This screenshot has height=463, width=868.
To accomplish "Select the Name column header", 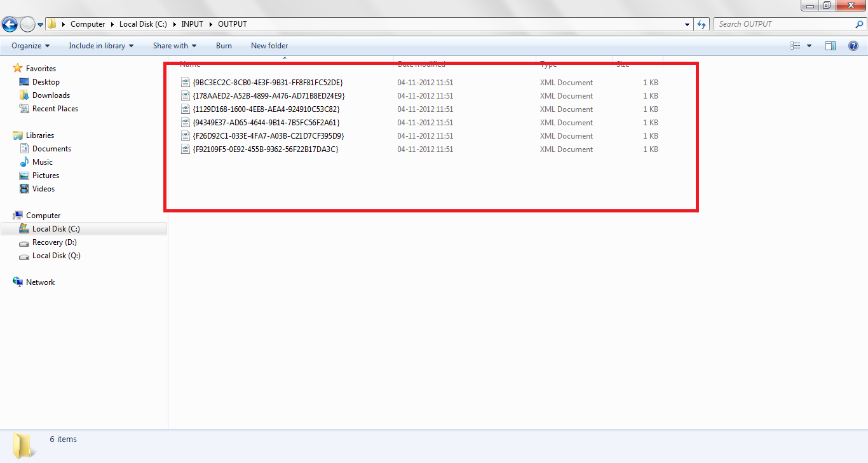I will (189, 64).
